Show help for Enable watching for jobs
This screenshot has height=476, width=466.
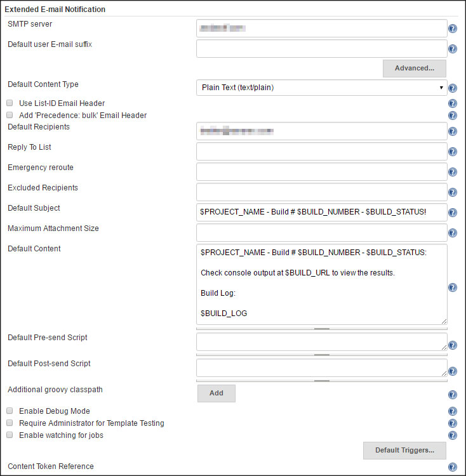pyautogui.click(x=452, y=435)
